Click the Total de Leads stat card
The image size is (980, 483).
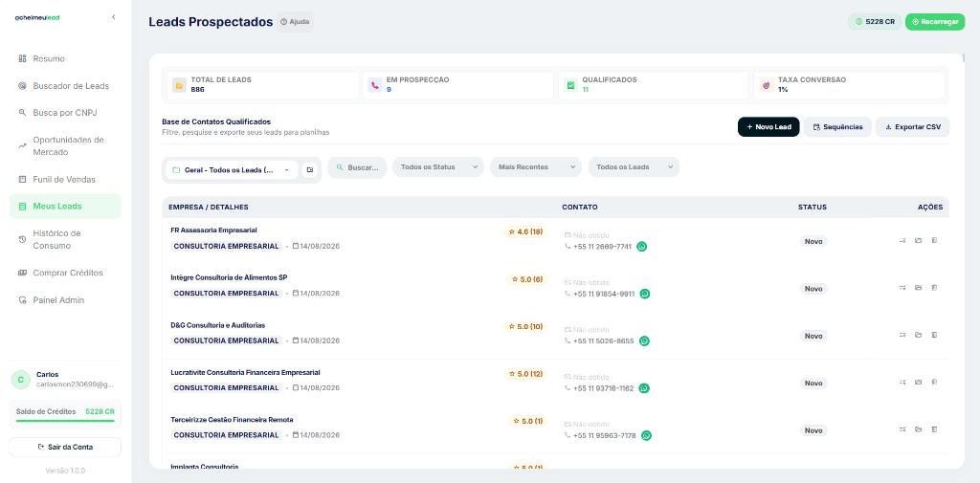point(262,85)
